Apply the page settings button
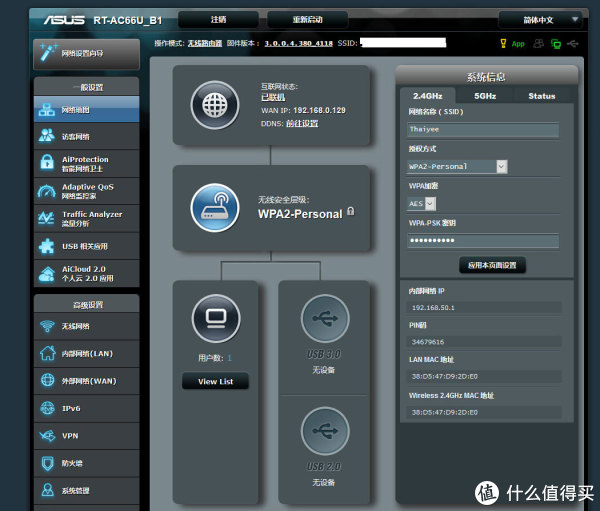 pos(492,265)
